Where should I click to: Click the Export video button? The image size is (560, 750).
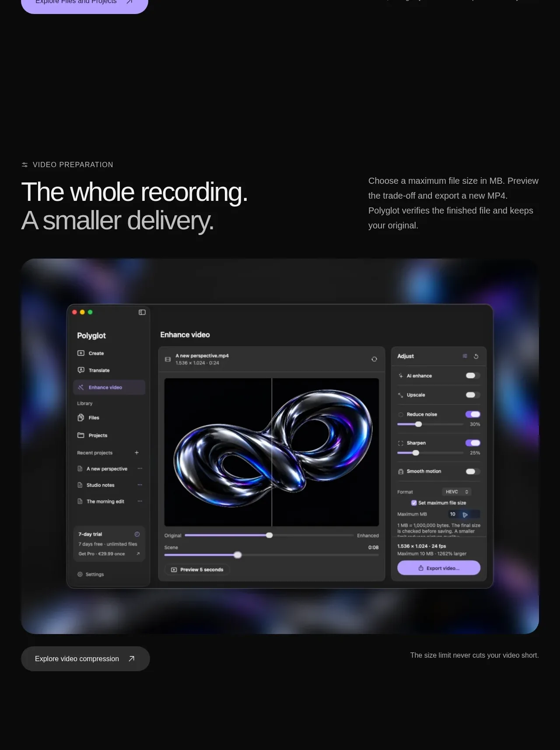click(x=439, y=568)
